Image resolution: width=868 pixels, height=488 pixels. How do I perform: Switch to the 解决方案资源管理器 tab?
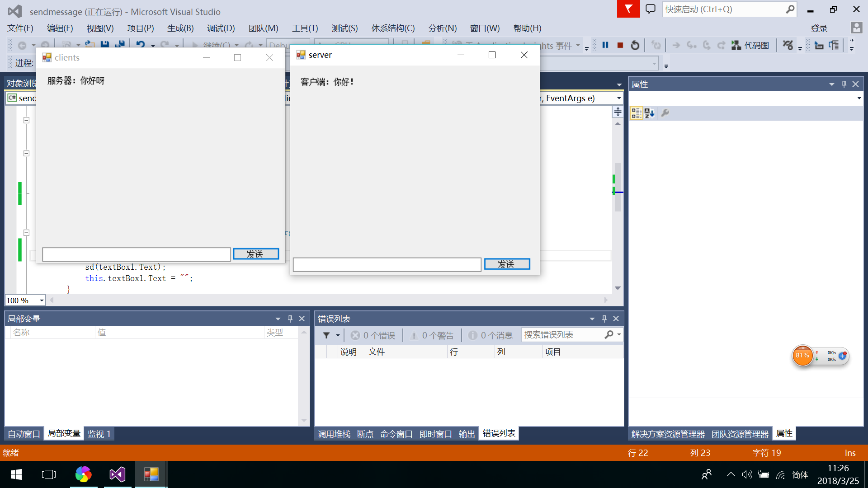pyautogui.click(x=668, y=434)
